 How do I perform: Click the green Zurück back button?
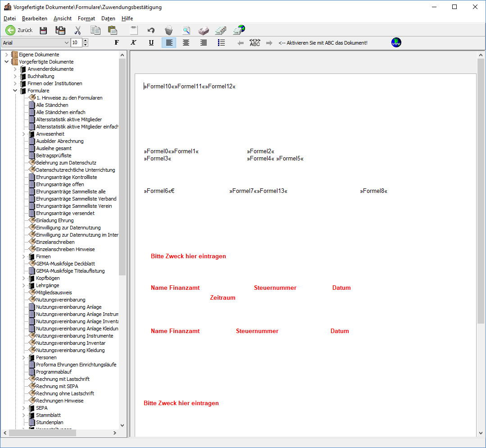(x=18, y=30)
